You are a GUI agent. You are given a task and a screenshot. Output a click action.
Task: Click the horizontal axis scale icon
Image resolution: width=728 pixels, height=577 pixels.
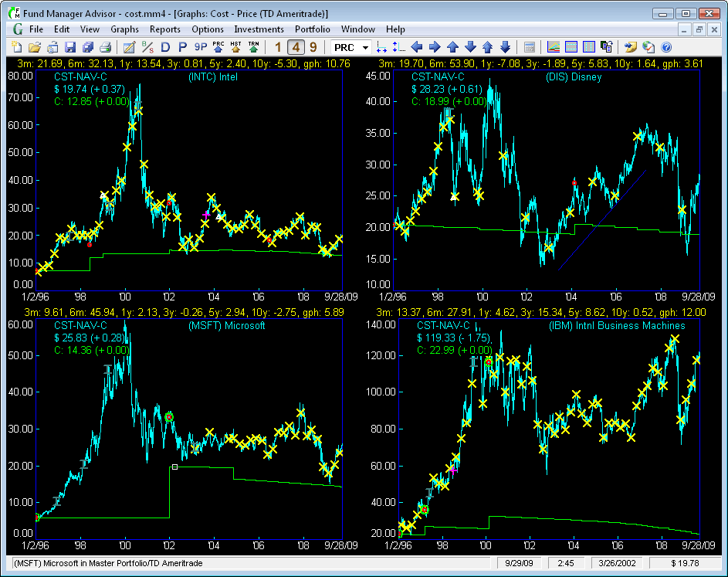point(381,47)
